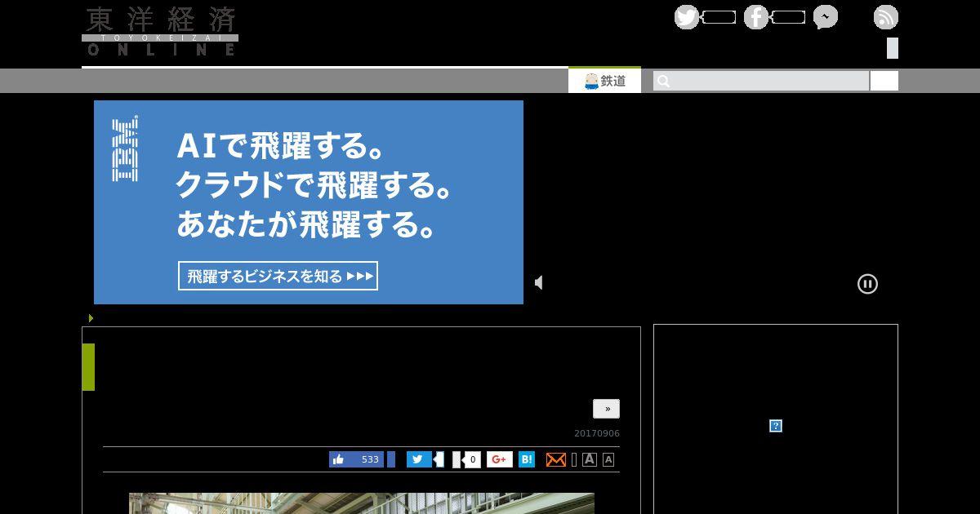Go to next page with » button
This screenshot has width=980, height=514.
pos(606,409)
